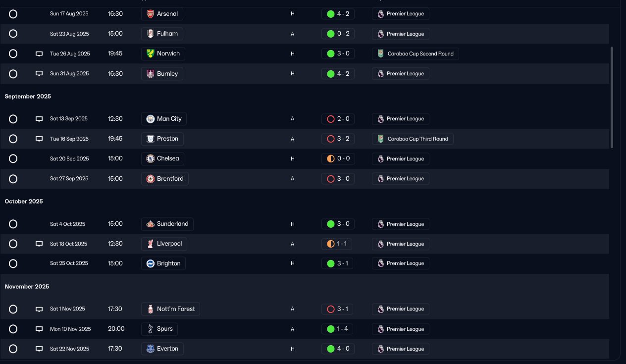Click the Brentford club badge icon

[151, 179]
